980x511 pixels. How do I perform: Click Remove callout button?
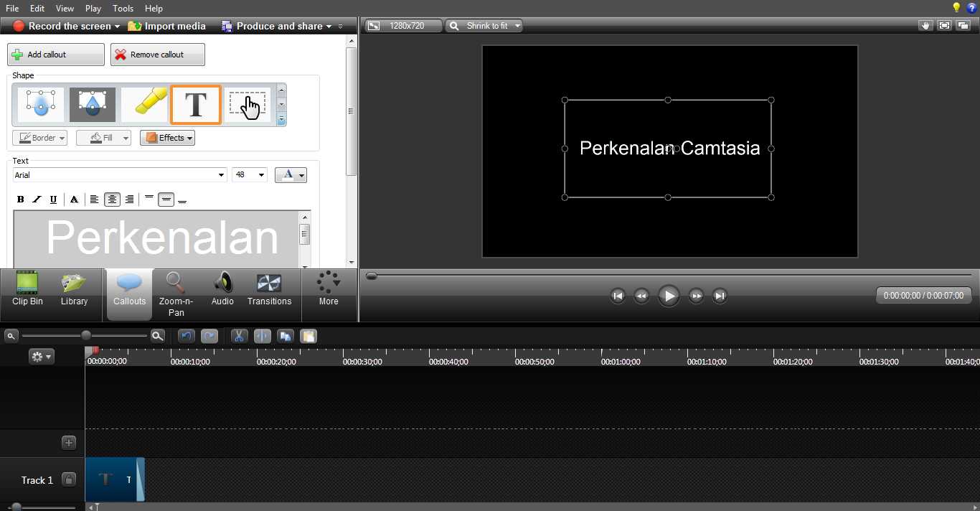[x=157, y=55]
